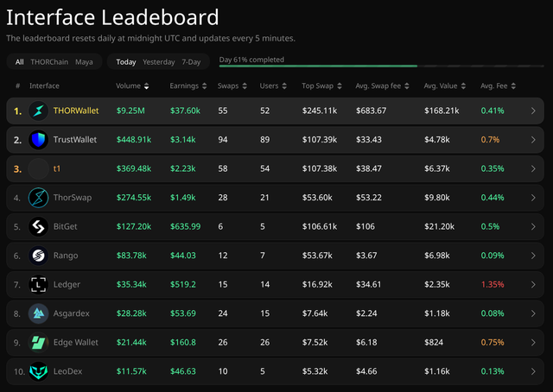The width and height of the screenshot is (553, 392).
Task: Click the $37.60k earnings value
Action: point(185,111)
